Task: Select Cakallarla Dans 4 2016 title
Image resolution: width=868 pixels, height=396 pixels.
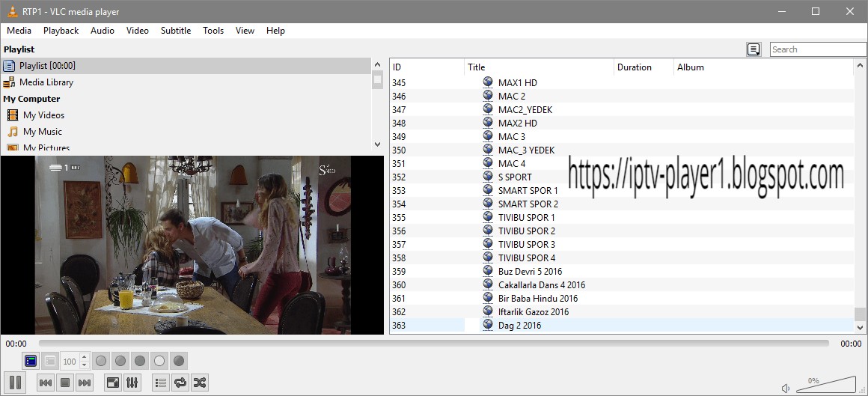Action: click(542, 284)
